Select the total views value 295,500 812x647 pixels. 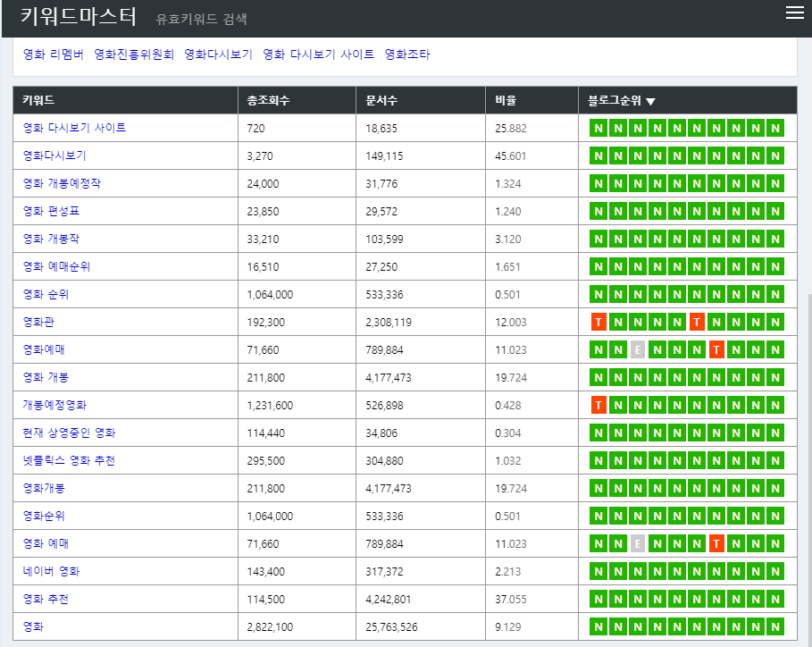265,461
